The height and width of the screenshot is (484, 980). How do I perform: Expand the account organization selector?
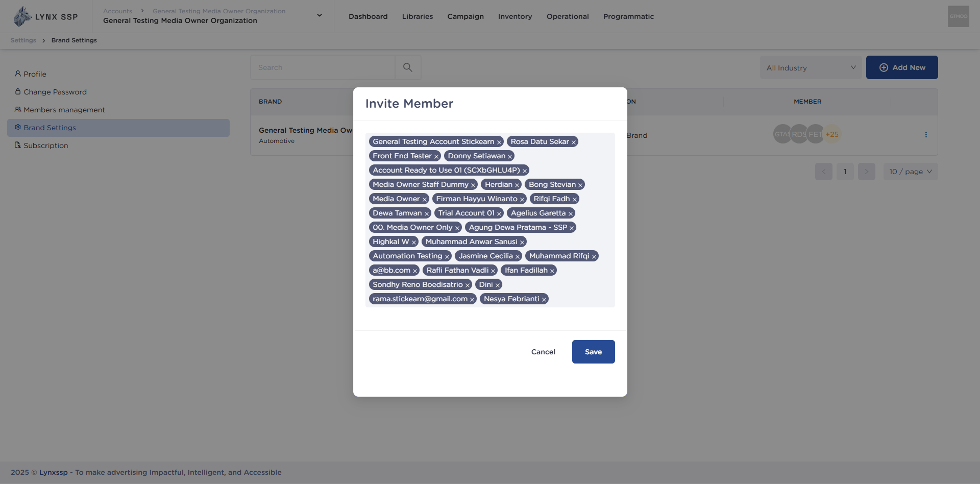pyautogui.click(x=320, y=15)
